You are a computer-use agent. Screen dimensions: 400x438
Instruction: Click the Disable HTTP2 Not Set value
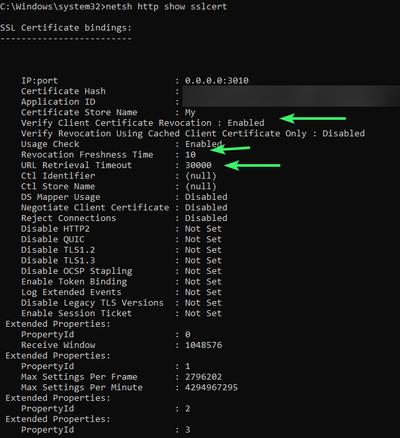203,229
